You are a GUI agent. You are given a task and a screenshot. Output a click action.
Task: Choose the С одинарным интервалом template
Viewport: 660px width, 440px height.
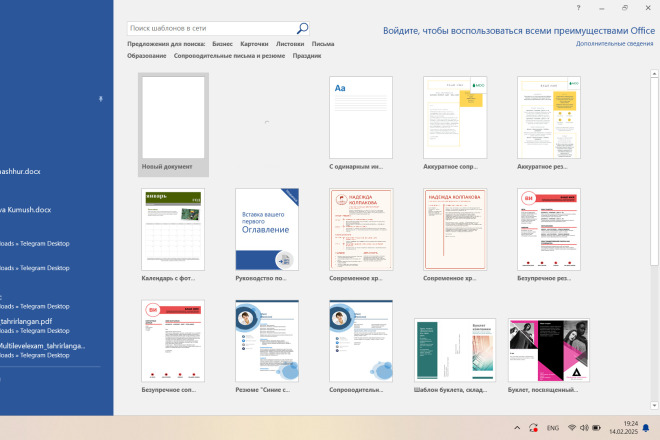point(361,123)
